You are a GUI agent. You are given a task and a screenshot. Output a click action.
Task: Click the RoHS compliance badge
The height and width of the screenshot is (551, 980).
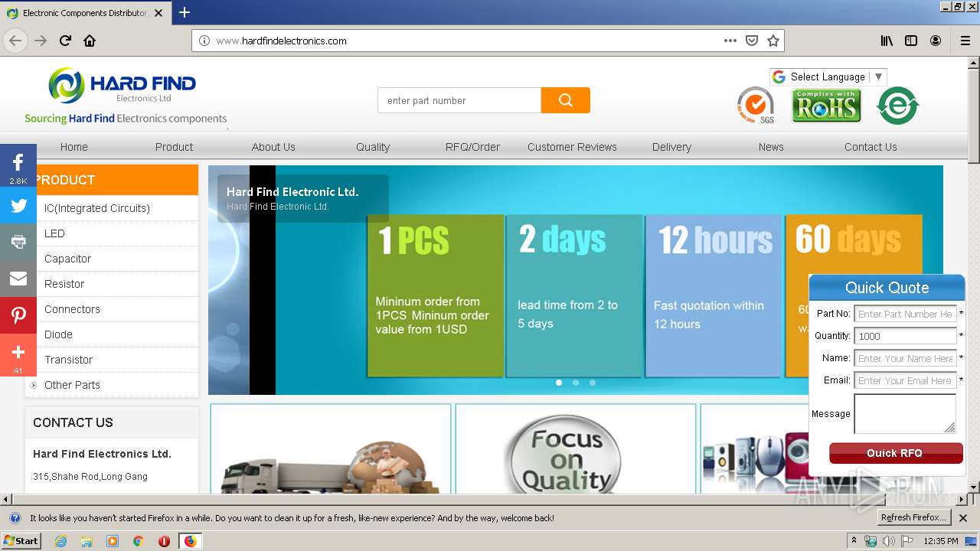pos(826,106)
